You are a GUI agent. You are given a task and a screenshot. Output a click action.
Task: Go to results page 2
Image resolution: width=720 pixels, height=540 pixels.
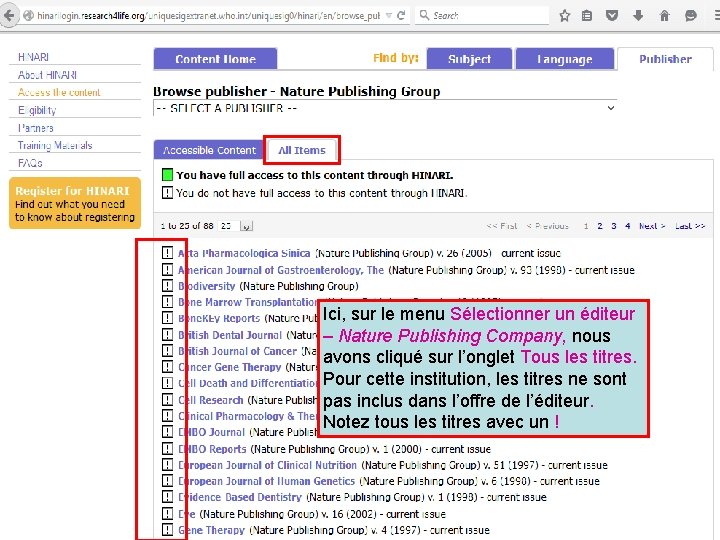pyautogui.click(x=600, y=226)
